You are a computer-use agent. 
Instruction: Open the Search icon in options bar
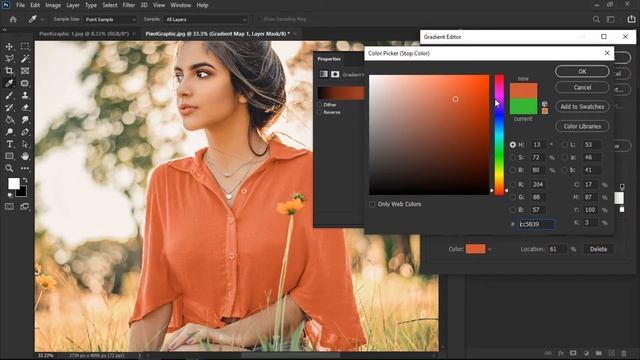coord(596,19)
